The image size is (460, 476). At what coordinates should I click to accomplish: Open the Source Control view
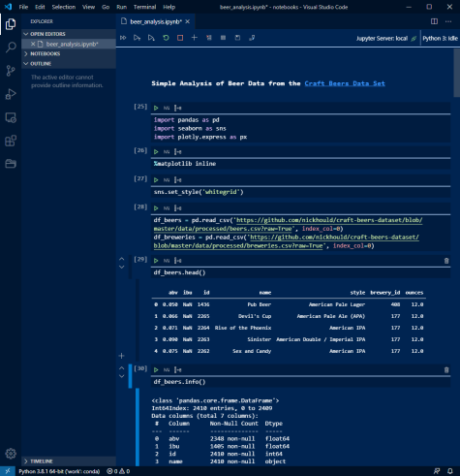(11, 71)
